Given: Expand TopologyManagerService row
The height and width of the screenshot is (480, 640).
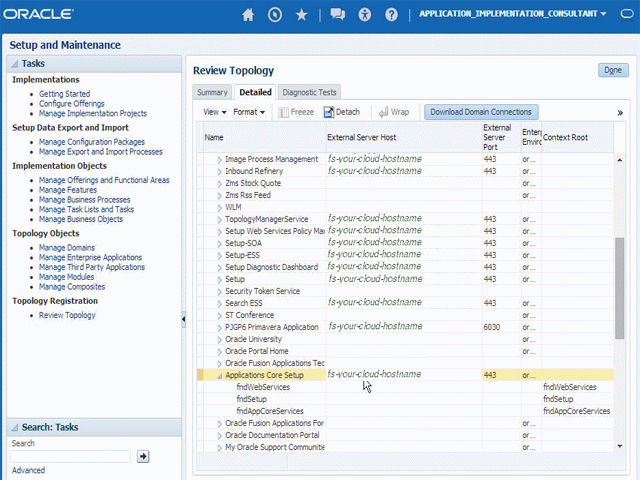Looking at the screenshot, I should point(219,220).
